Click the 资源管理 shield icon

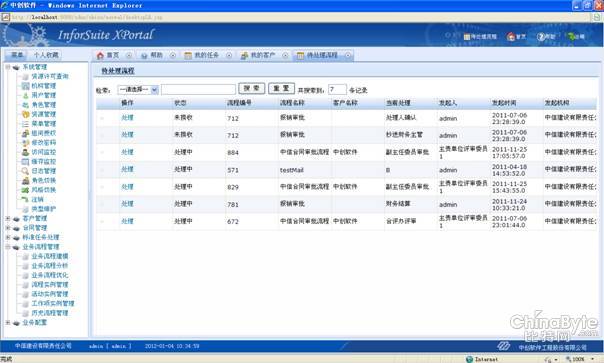25,114
